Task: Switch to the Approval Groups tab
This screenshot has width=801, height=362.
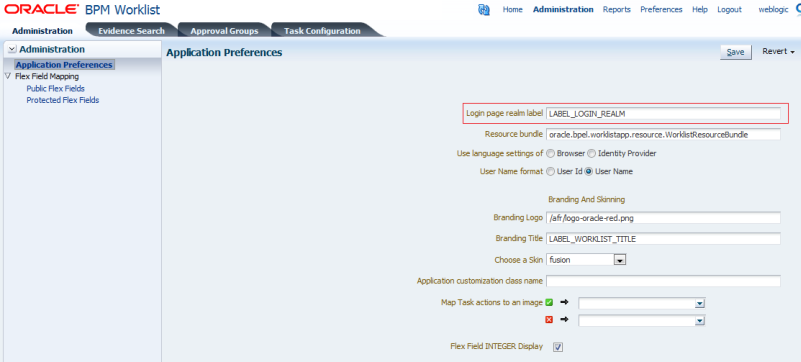Action: point(224,31)
